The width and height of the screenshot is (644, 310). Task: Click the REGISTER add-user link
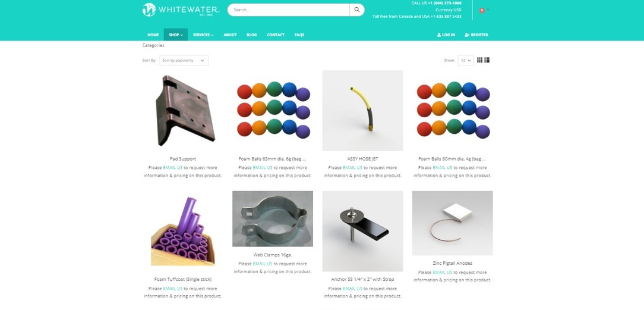[476, 35]
